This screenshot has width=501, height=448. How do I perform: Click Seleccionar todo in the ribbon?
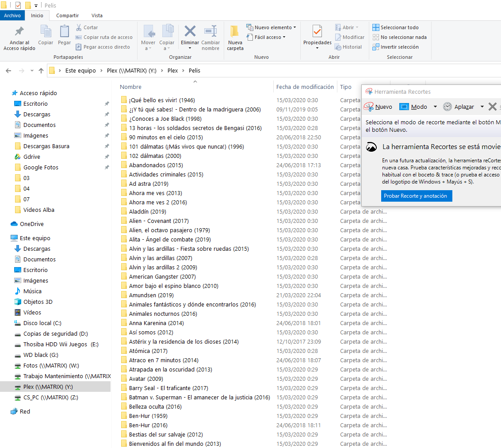395,27
